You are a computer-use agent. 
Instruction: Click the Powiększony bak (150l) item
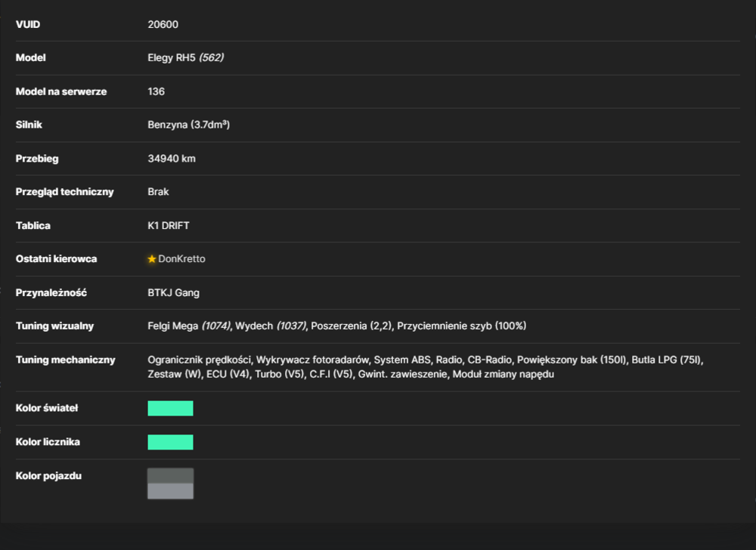pos(572,360)
